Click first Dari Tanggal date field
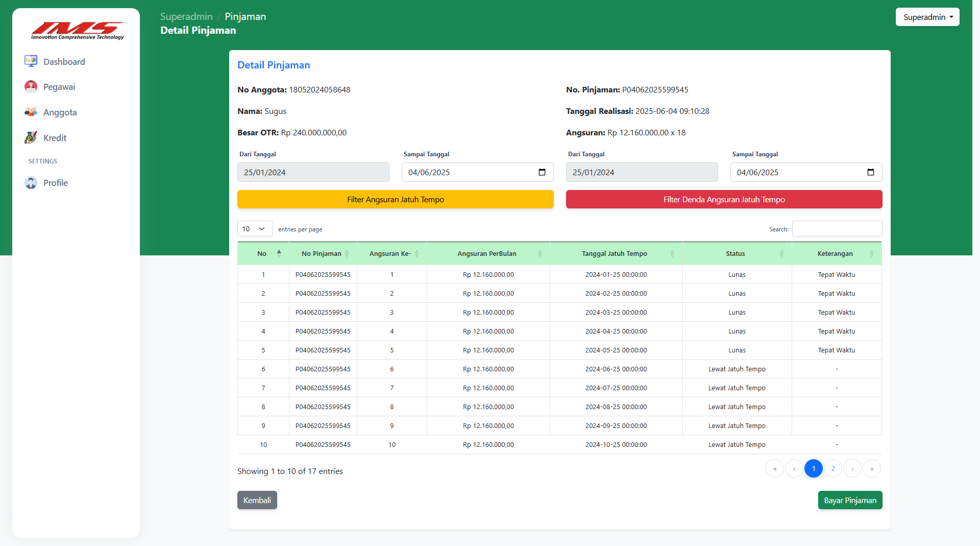Image resolution: width=980 pixels, height=546 pixels. pyautogui.click(x=313, y=172)
